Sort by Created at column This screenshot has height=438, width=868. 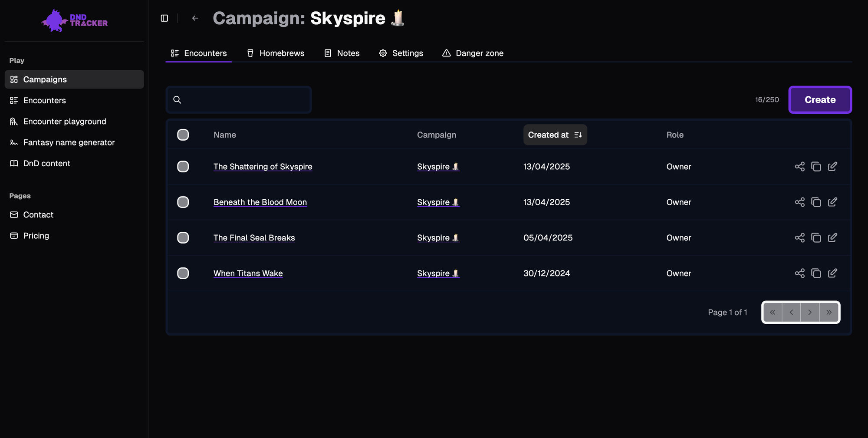tap(555, 135)
